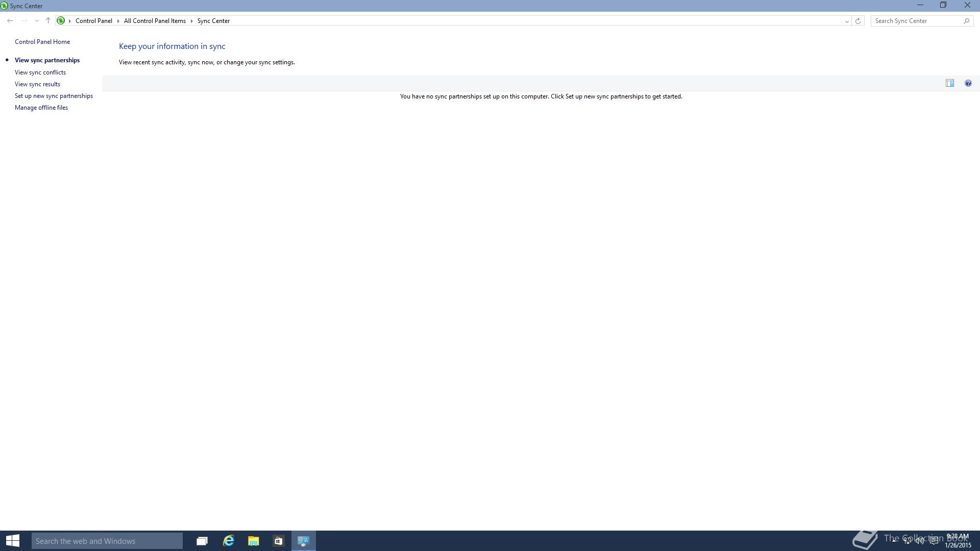Open the address bar history dropdown

tap(847, 21)
